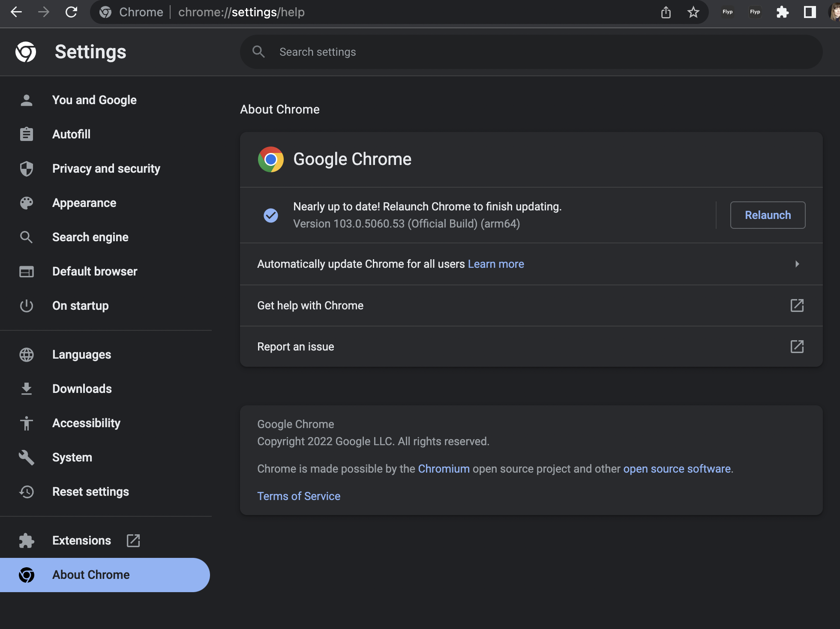This screenshot has width=840, height=629.
Task: Go to Downloads settings section
Action: click(x=82, y=389)
